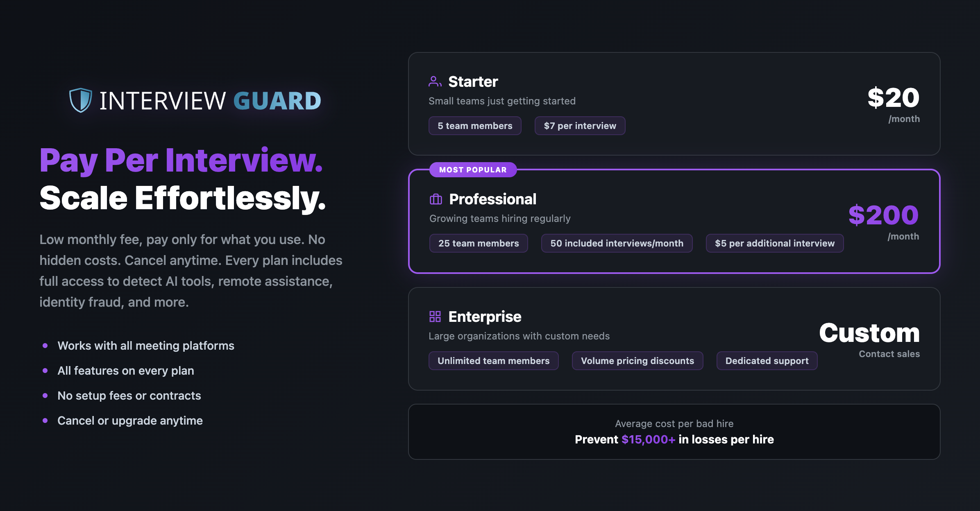980x511 pixels.
Task: Select the Enterprise grid icon
Action: [435, 316]
